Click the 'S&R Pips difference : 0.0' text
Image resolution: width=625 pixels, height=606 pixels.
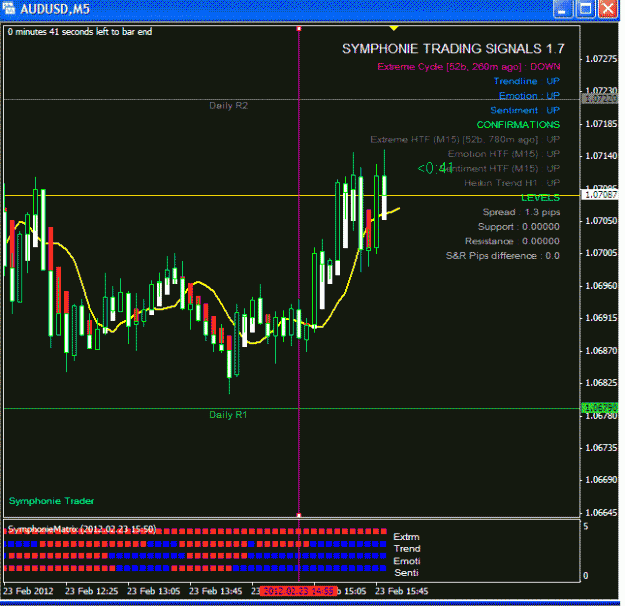click(x=503, y=256)
